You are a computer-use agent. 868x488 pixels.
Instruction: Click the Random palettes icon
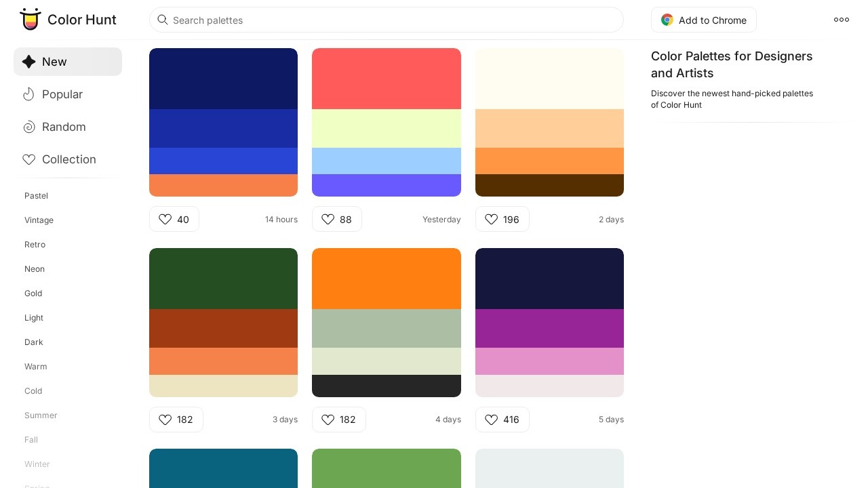coord(28,127)
